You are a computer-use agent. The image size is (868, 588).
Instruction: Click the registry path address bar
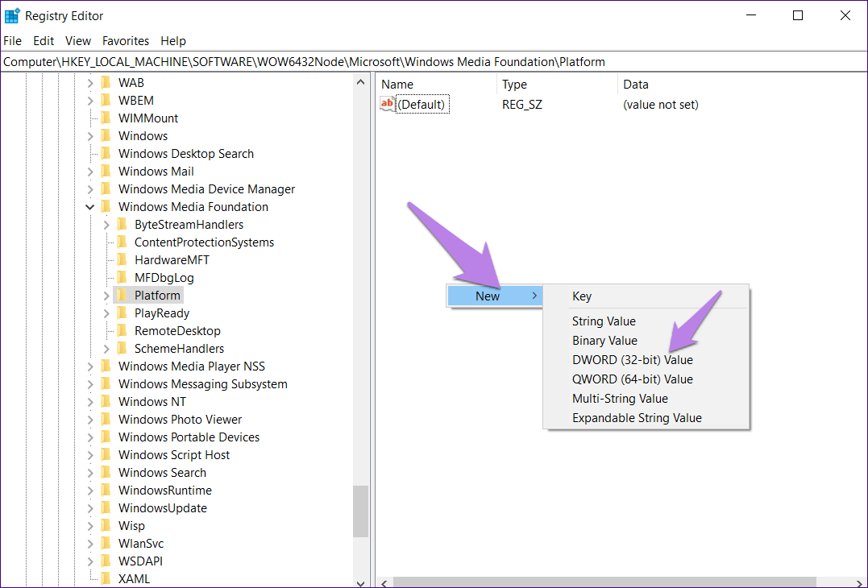(434, 62)
